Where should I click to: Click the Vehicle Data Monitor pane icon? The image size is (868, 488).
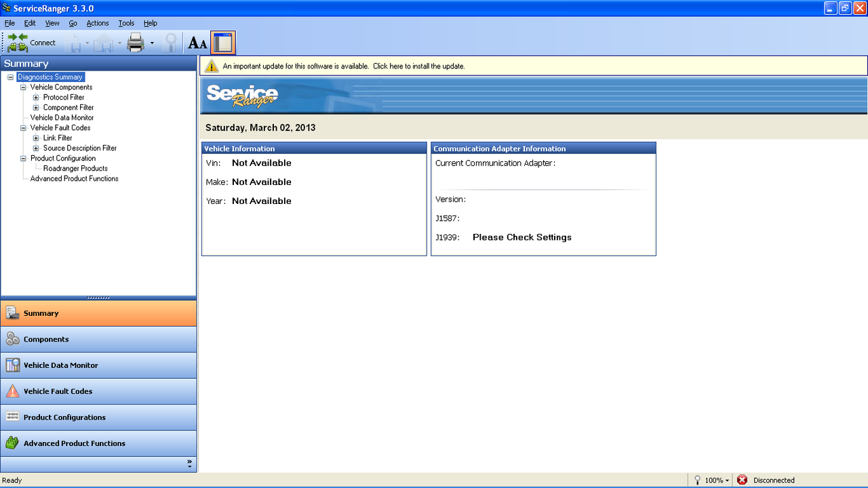pos(12,365)
